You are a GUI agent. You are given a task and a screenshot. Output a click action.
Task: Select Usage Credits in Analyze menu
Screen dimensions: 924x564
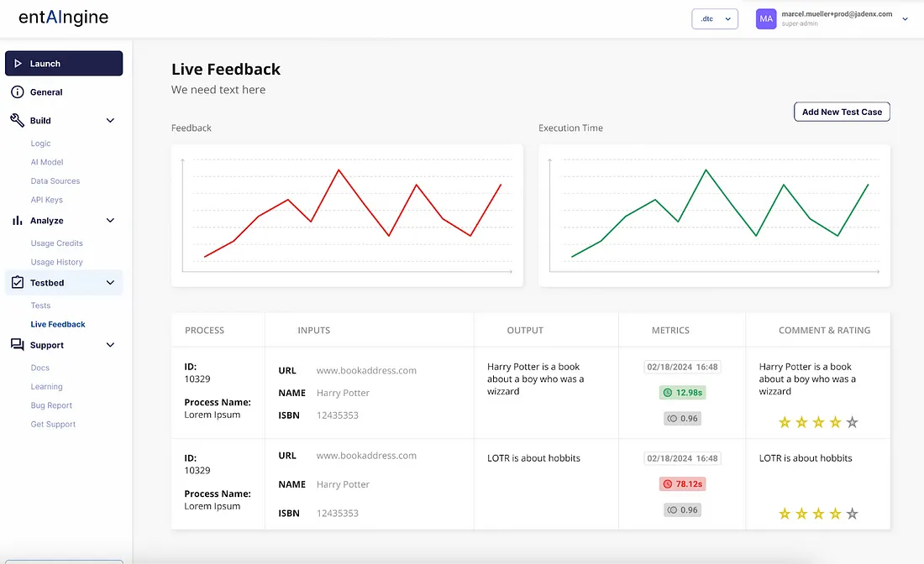point(56,243)
